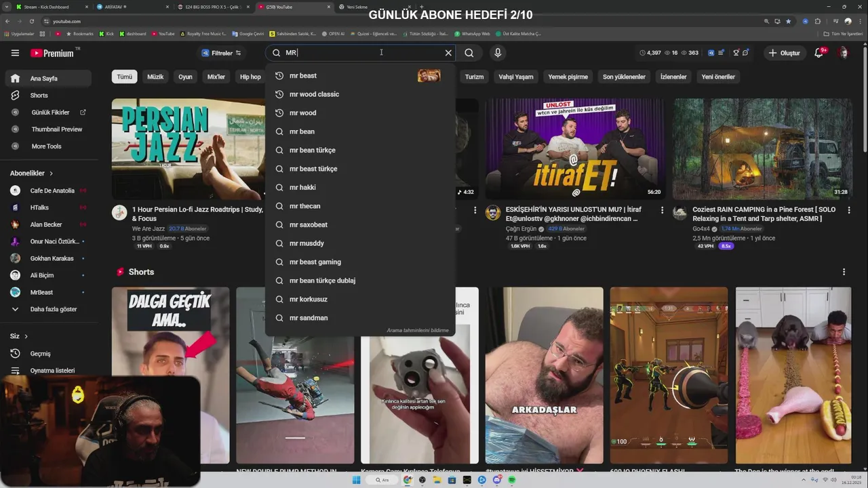
Task: Select the Vahşi Yaşam filter chip
Action: (516, 77)
